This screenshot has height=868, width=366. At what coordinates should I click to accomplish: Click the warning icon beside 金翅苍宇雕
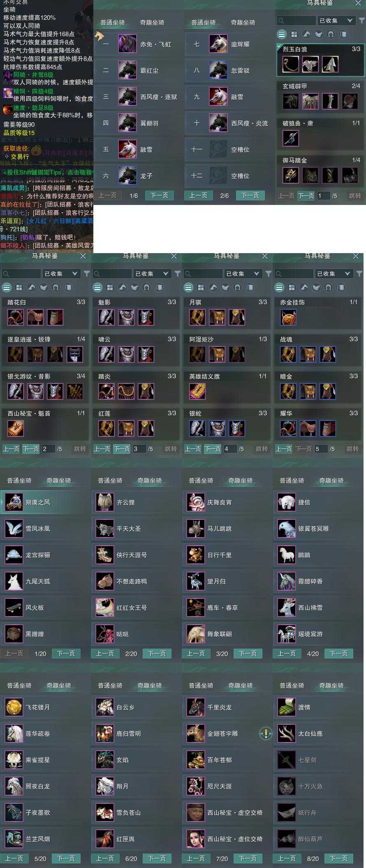click(266, 733)
